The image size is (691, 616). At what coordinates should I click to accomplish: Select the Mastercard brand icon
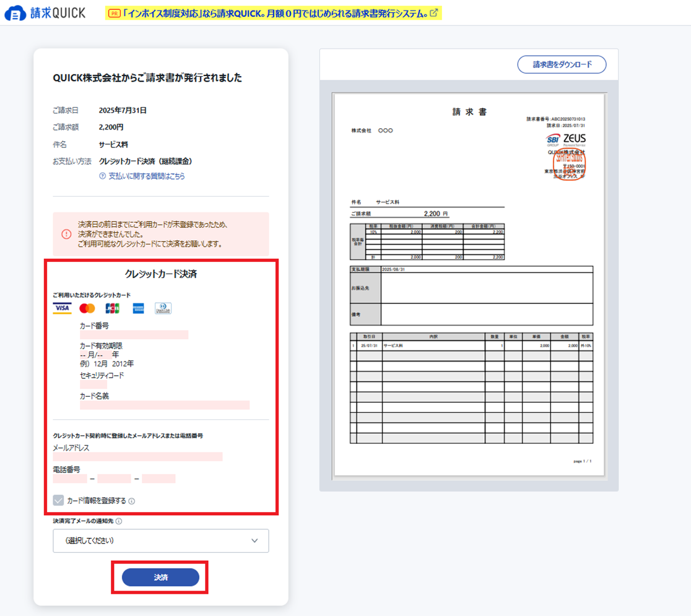[x=86, y=308]
